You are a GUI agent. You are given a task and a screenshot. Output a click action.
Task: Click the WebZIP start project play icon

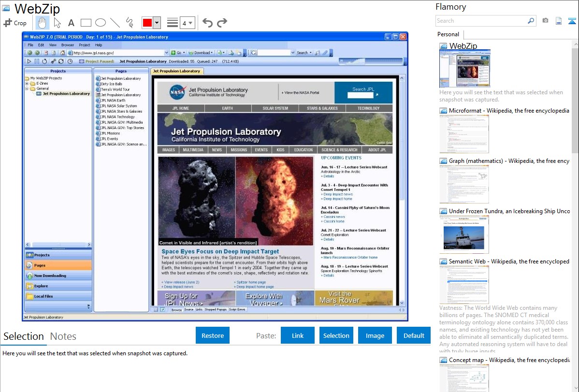click(29, 61)
